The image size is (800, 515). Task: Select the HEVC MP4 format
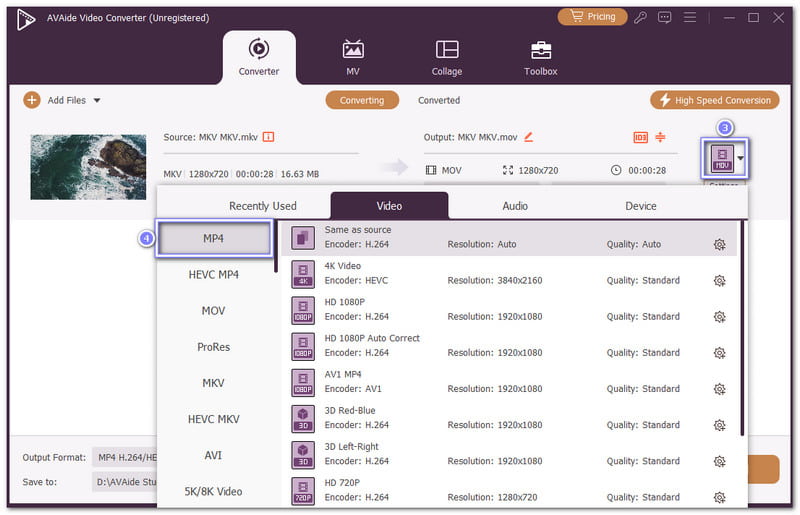pyautogui.click(x=214, y=275)
